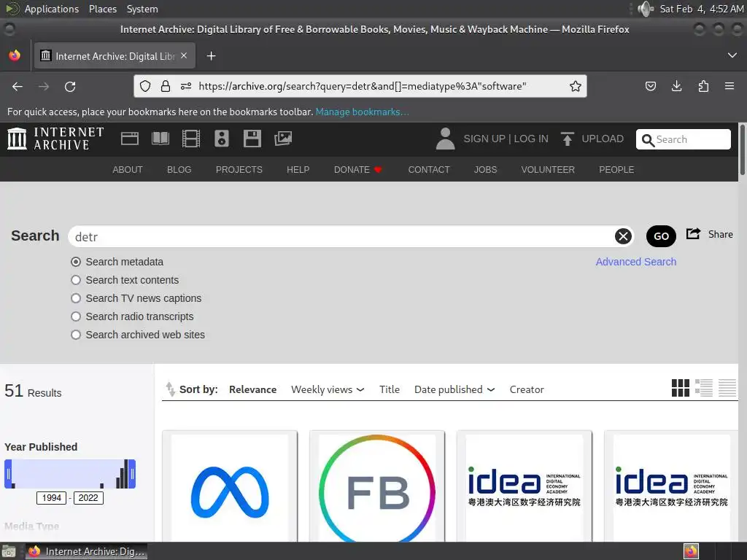Select Search TV news captions radio
The height and width of the screenshot is (560, 747).
[x=76, y=298]
